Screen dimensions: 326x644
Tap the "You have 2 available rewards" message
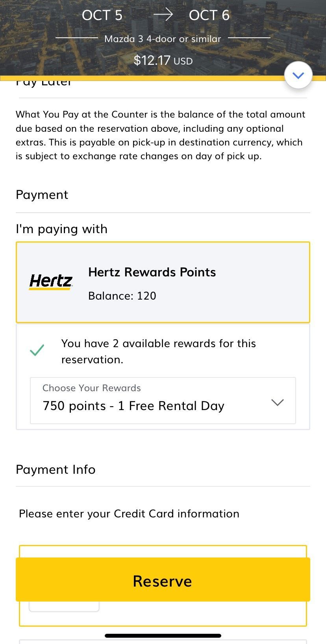coord(158,351)
